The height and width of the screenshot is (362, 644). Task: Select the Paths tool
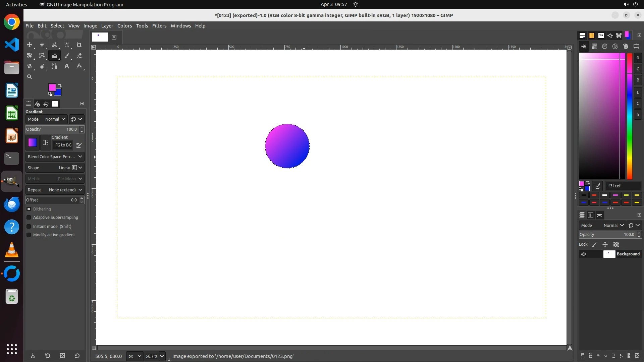(54, 66)
